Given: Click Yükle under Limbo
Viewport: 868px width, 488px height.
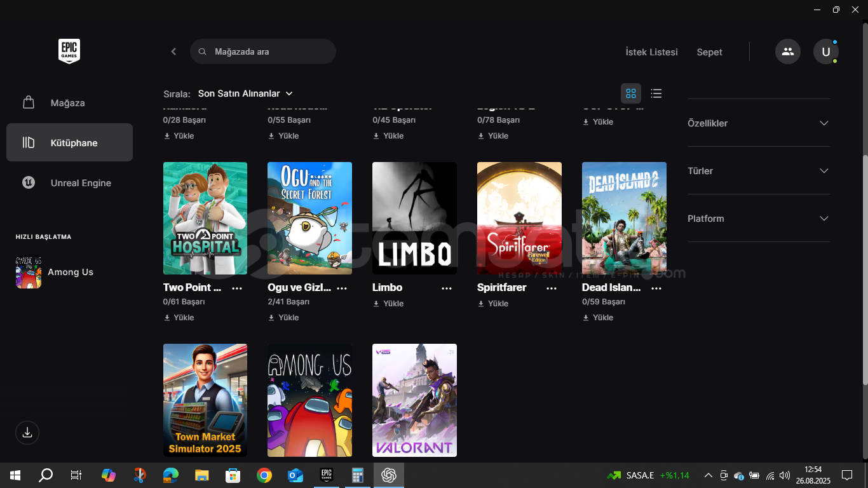Looking at the screenshot, I should coord(388,304).
